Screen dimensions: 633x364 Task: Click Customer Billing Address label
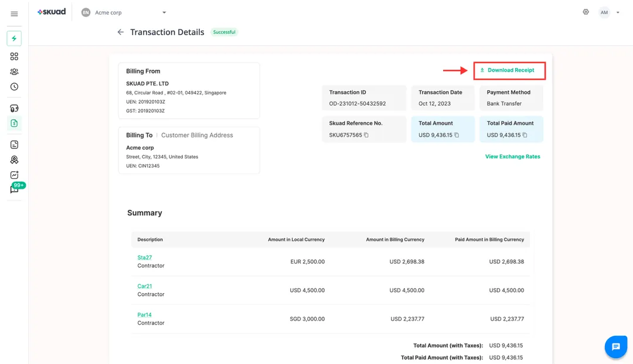pos(197,135)
